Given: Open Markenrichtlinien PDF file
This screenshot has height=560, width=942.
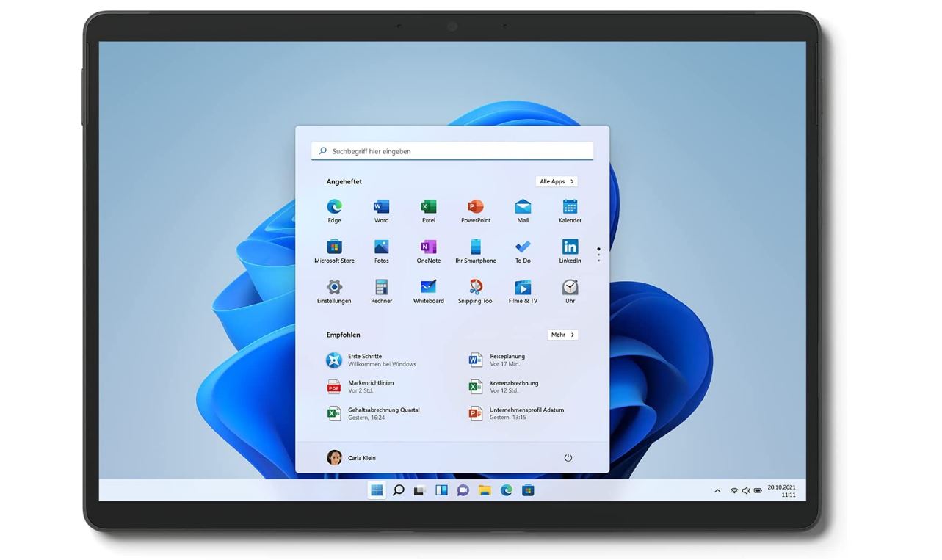Looking at the screenshot, I should click(361, 387).
